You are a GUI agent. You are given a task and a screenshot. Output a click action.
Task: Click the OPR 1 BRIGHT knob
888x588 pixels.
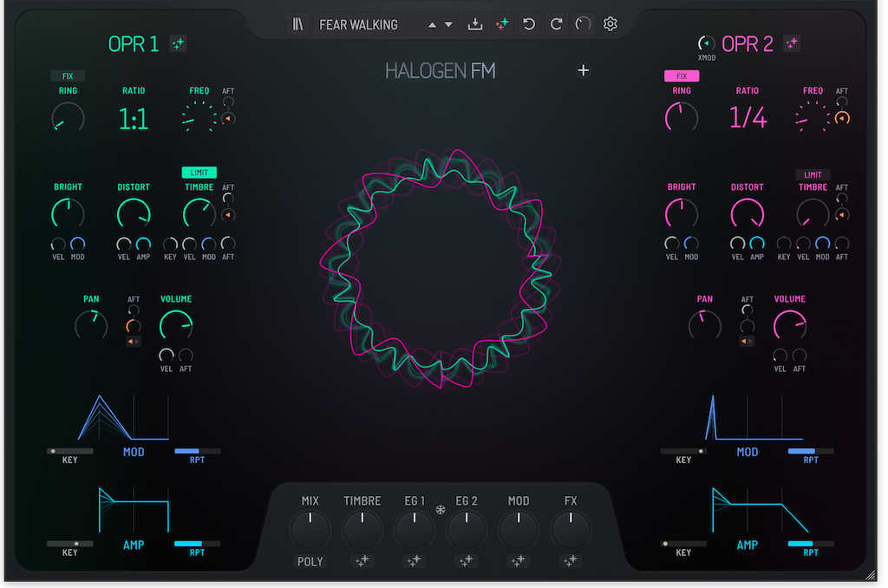point(68,214)
